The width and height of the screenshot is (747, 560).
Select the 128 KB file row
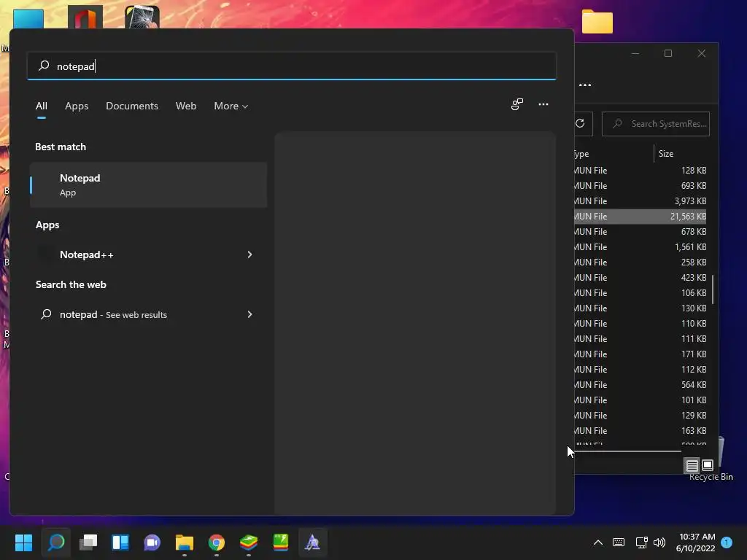click(x=640, y=170)
